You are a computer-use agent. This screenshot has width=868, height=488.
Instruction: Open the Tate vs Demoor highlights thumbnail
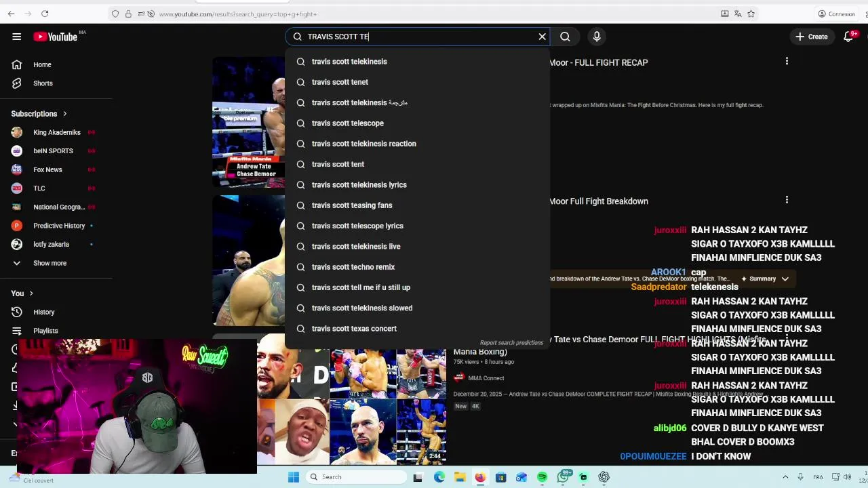pos(351,407)
